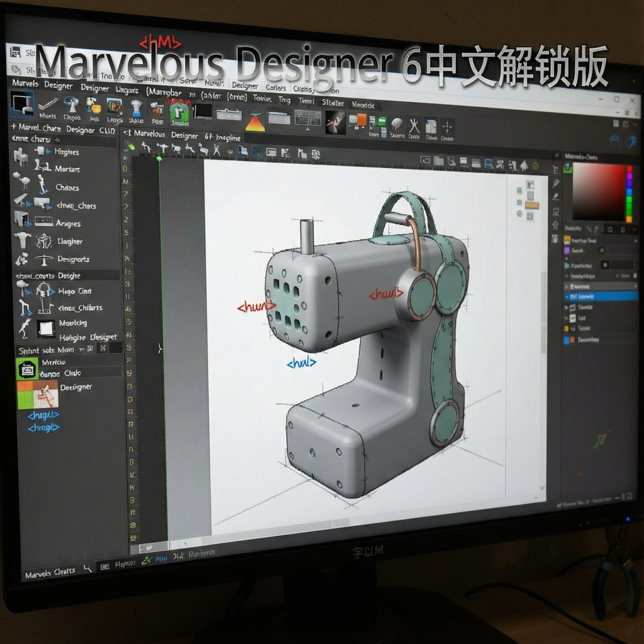Collapse the layer panel header chevron arrow

635,241
